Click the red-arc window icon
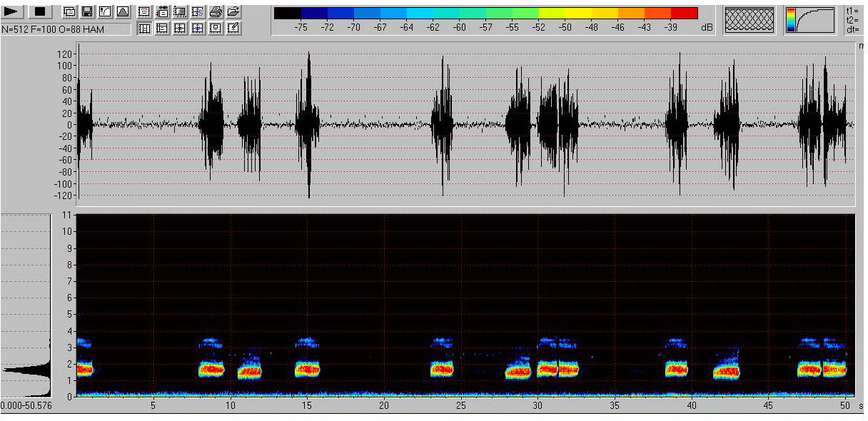Viewport: 868px width, 421px height. (144, 11)
